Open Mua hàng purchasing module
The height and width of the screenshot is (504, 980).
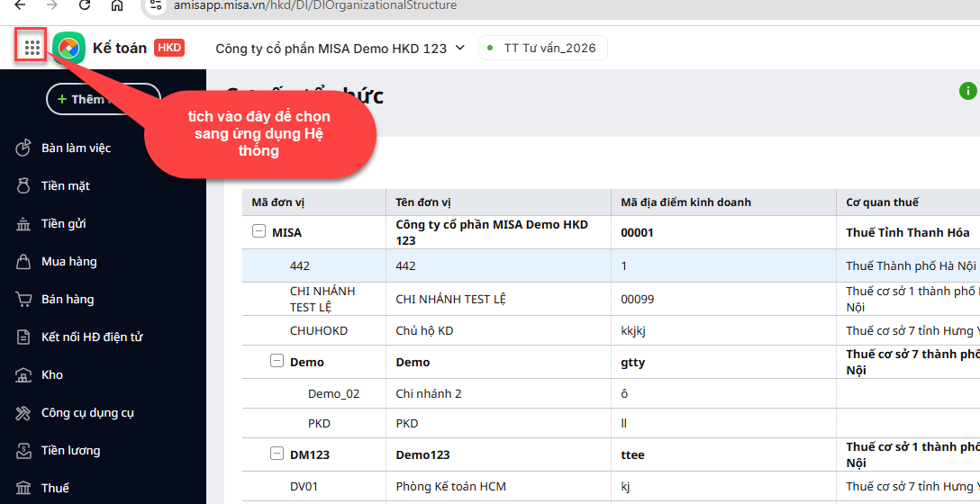click(68, 261)
